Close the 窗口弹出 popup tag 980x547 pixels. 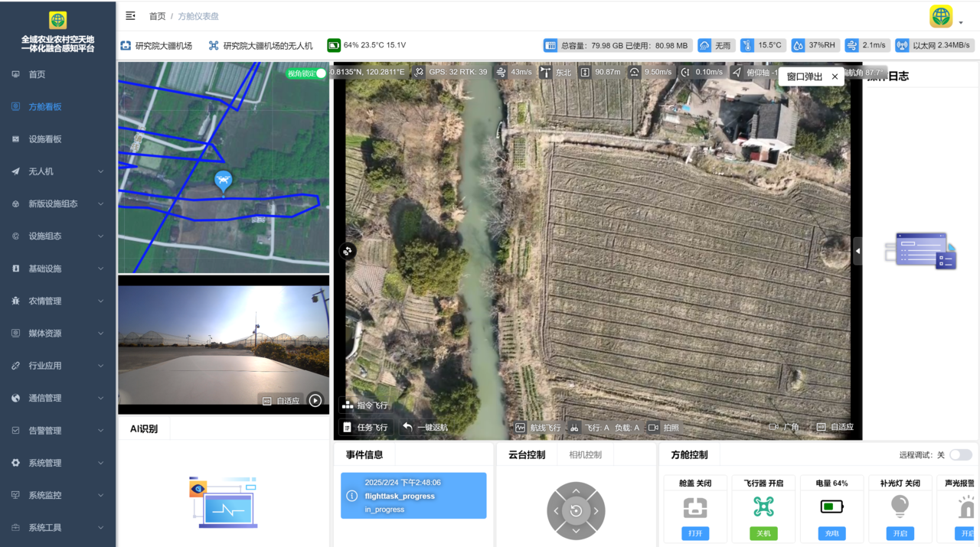pyautogui.click(x=835, y=77)
